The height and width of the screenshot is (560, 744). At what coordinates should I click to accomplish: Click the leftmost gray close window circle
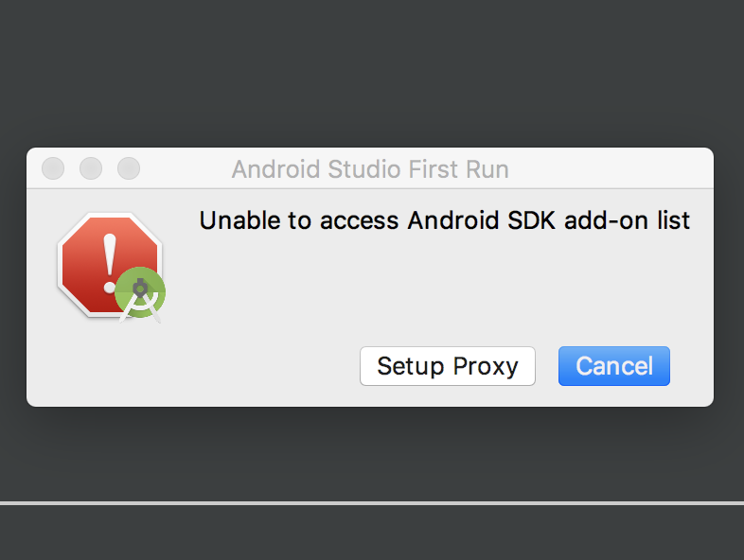coord(53,168)
